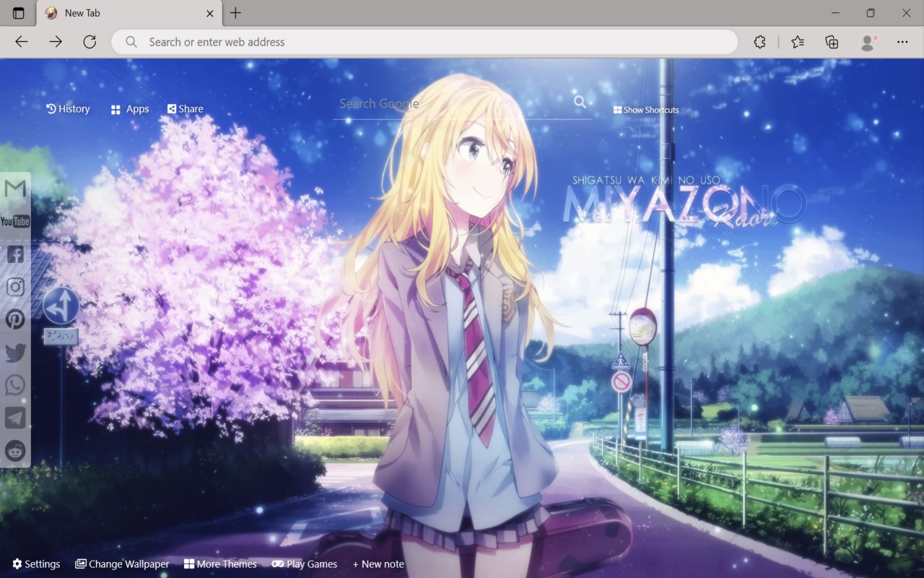This screenshot has height=578, width=924.
Task: Open More Themes
Action: [x=220, y=564]
